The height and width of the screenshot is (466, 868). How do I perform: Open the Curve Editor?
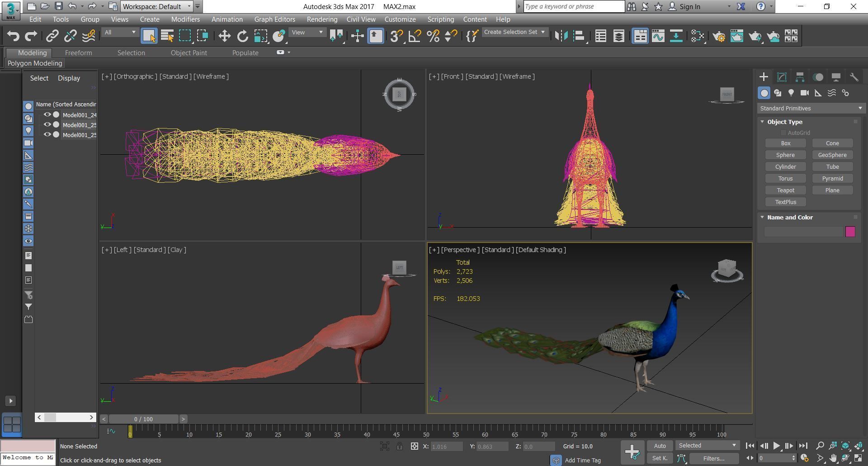pos(658,36)
